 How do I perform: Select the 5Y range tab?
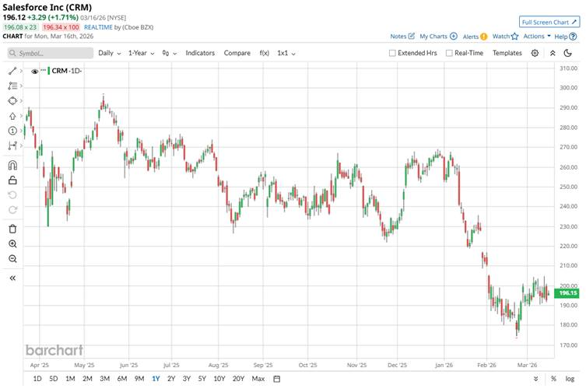(202, 379)
